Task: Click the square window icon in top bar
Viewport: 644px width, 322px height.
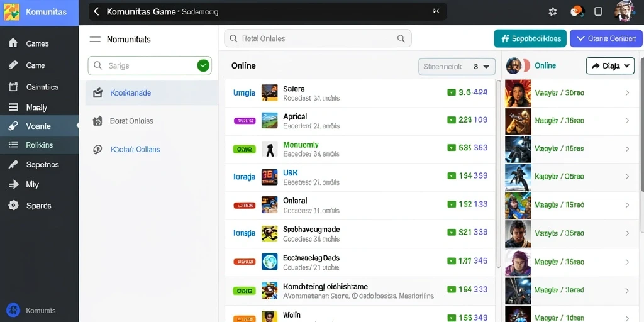Action: pos(599,11)
